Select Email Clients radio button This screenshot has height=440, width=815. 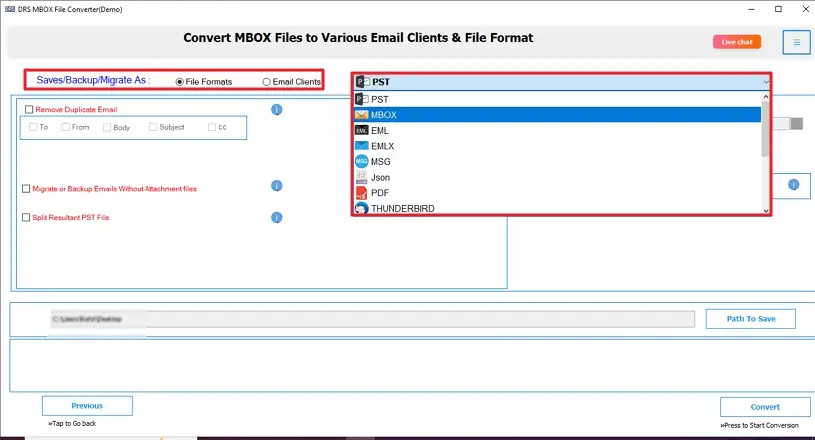point(266,82)
